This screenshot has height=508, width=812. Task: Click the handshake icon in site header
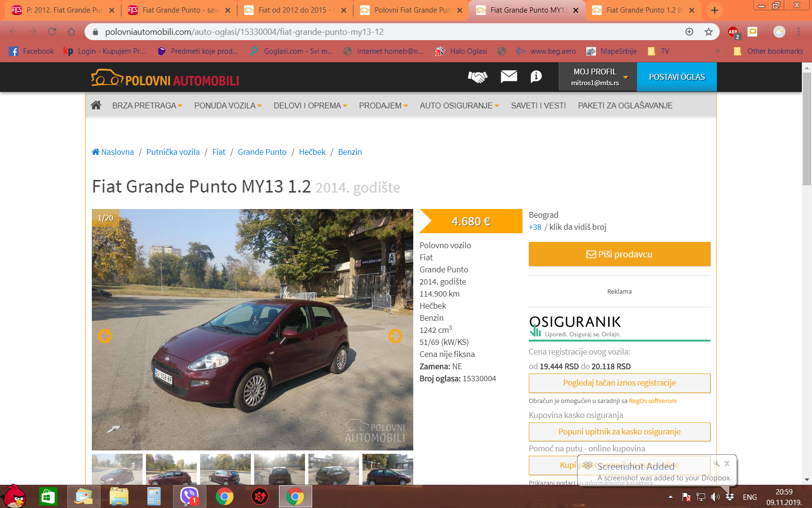[x=478, y=77]
